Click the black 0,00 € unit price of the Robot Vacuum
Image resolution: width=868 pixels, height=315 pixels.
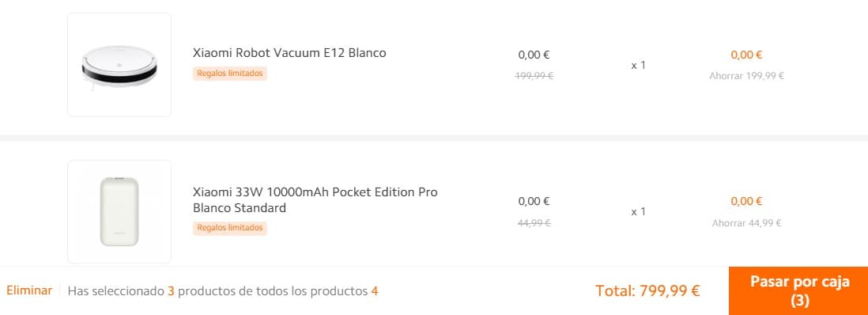pos(534,55)
